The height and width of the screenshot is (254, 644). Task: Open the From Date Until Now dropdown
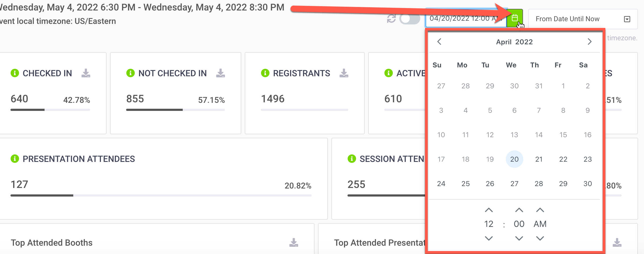pos(583,19)
